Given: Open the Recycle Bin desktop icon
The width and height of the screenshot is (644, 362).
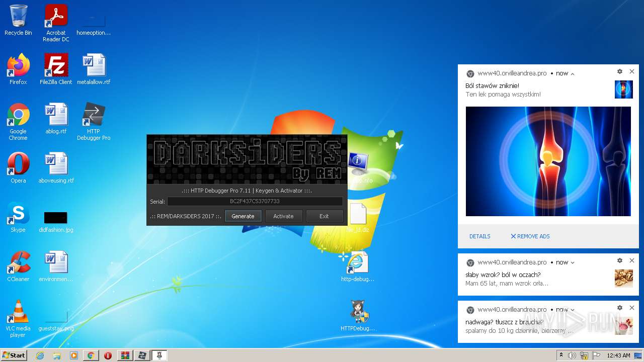Looking at the screenshot, I should tap(18, 20).
